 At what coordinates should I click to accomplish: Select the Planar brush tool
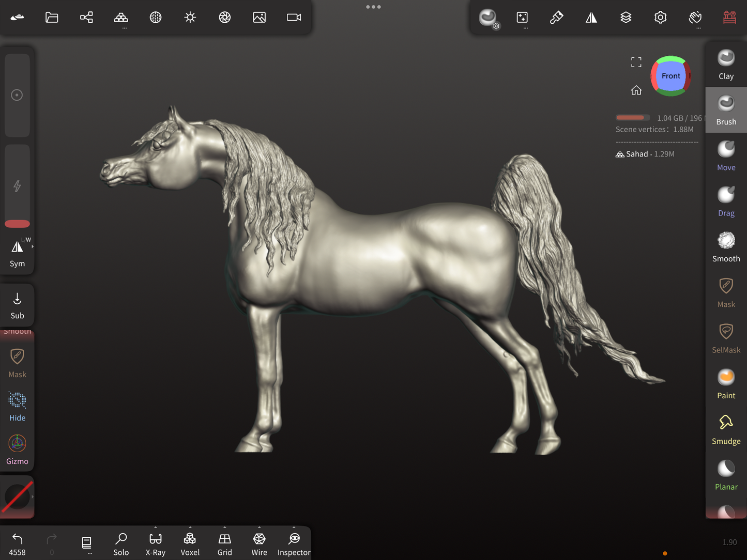pyautogui.click(x=726, y=475)
